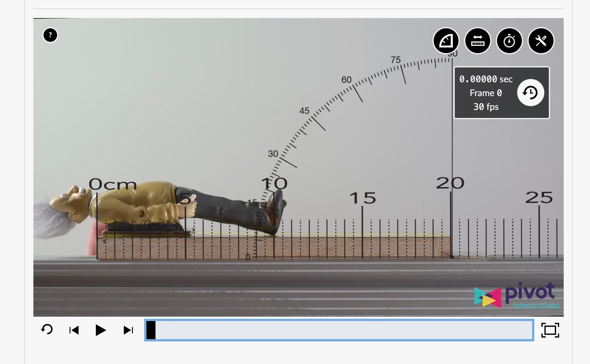590x364 pixels.
Task: Reset the frame counter with the history icon
Action: tap(530, 93)
